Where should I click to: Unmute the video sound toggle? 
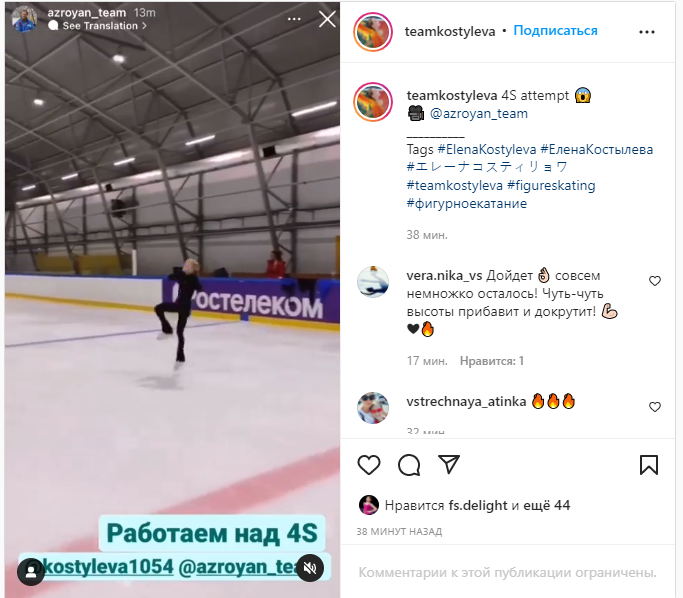310,568
